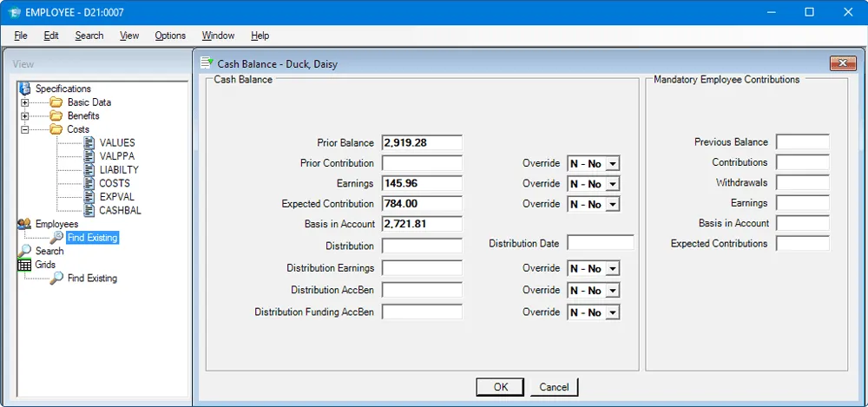The width and height of the screenshot is (868, 407).
Task: Click the VALUES document icon
Action: tap(89, 143)
